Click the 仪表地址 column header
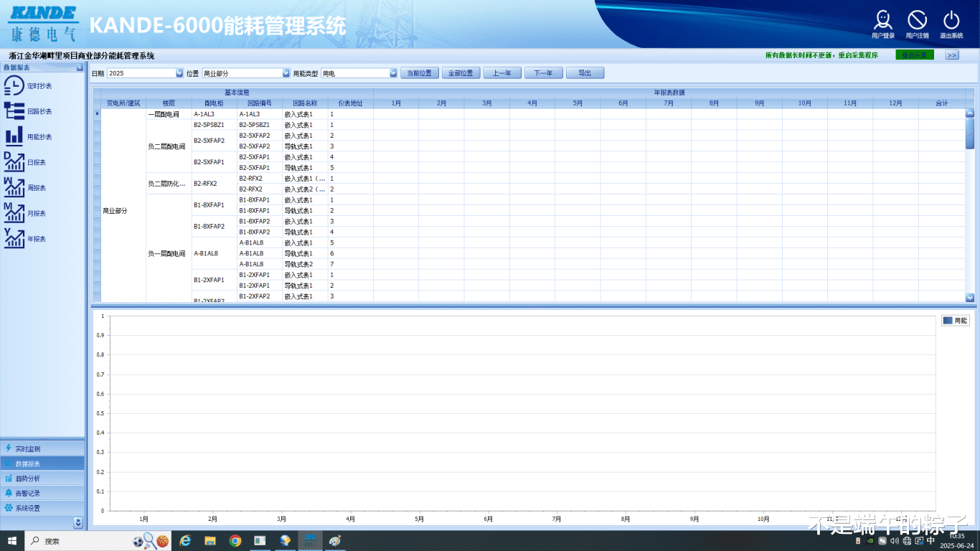The height and width of the screenshot is (551, 980). pos(350,103)
